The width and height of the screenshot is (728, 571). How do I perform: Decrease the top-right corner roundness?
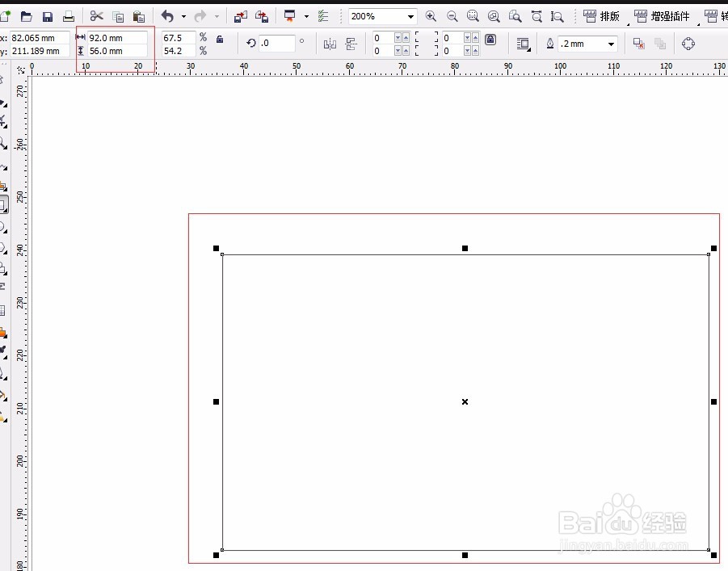pyautogui.click(x=468, y=38)
